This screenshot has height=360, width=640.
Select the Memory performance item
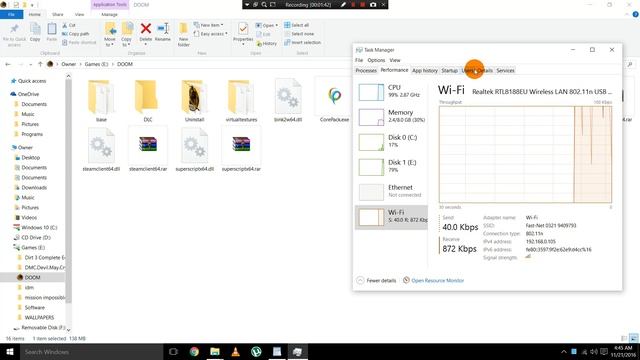pos(391,117)
